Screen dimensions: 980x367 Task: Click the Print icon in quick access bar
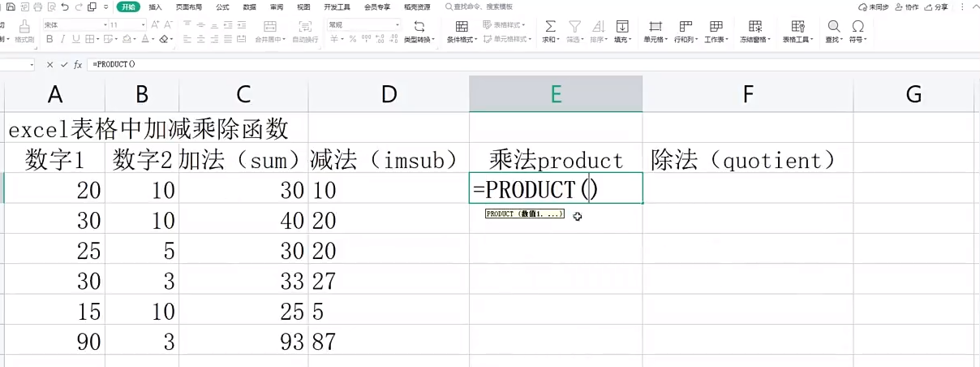click(37, 6)
